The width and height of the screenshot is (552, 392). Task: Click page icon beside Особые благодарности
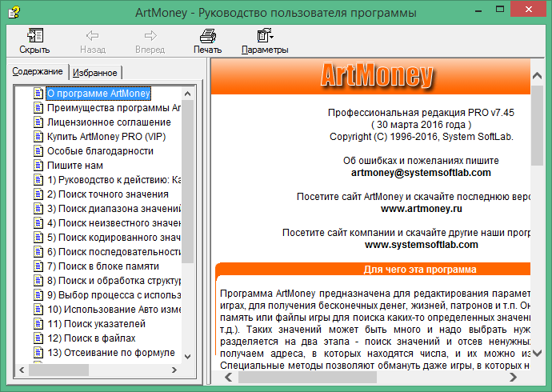click(38, 151)
